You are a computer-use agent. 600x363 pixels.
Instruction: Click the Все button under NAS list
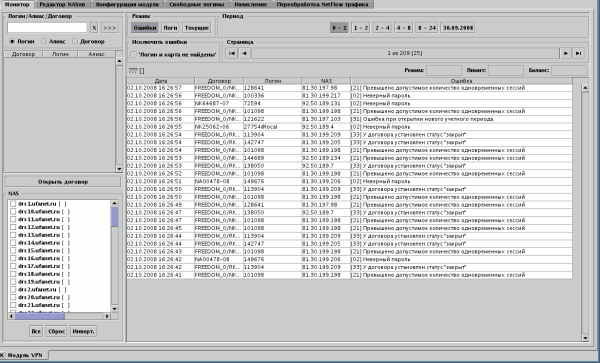(x=36, y=331)
